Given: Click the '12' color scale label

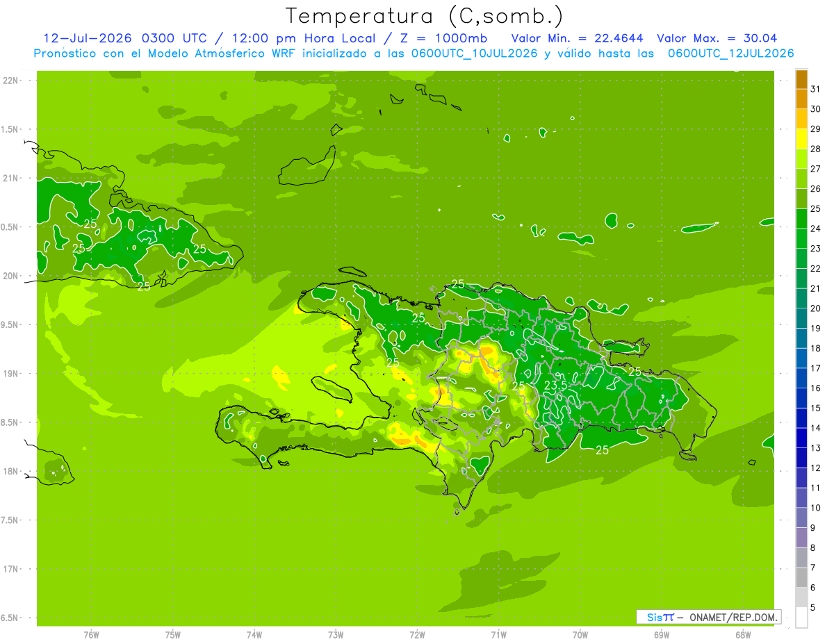Looking at the screenshot, I should 815,468.
